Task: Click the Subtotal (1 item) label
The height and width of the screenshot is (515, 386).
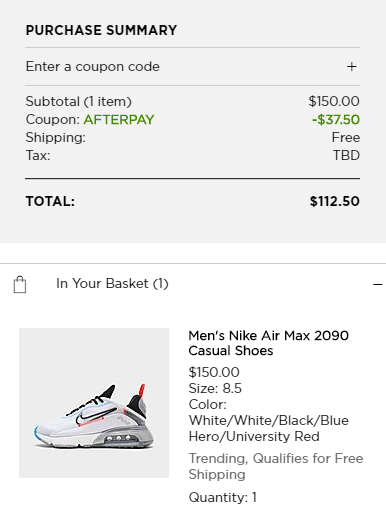Action: coord(79,102)
